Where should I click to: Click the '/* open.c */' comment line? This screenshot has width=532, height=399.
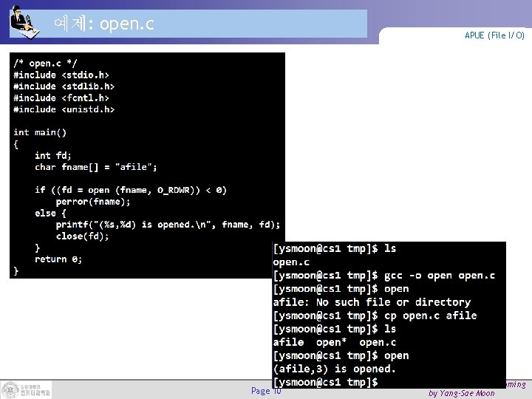(x=46, y=64)
